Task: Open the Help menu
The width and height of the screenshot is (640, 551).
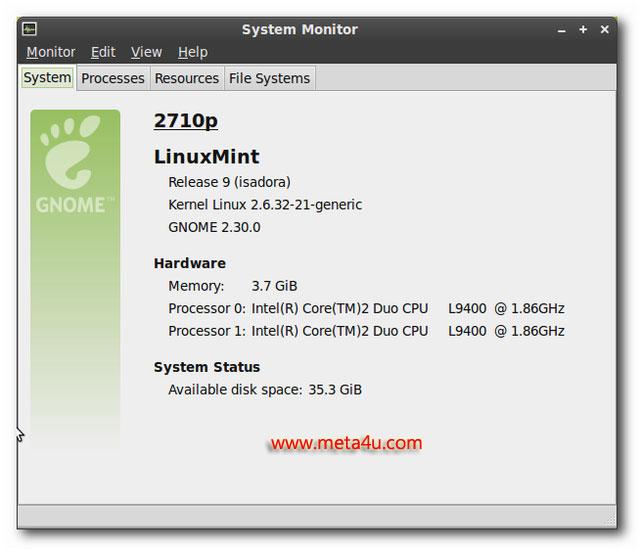Action: tap(193, 52)
